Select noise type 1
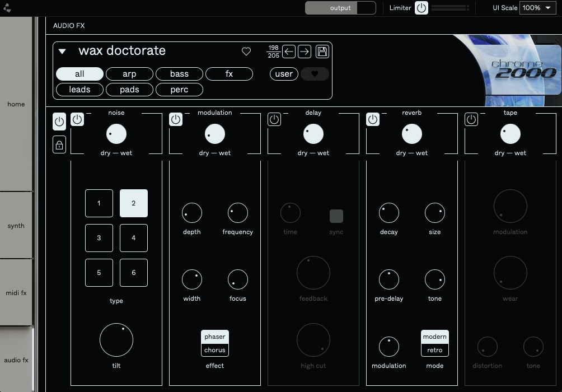Image resolution: width=562 pixels, height=392 pixels. coord(99,203)
